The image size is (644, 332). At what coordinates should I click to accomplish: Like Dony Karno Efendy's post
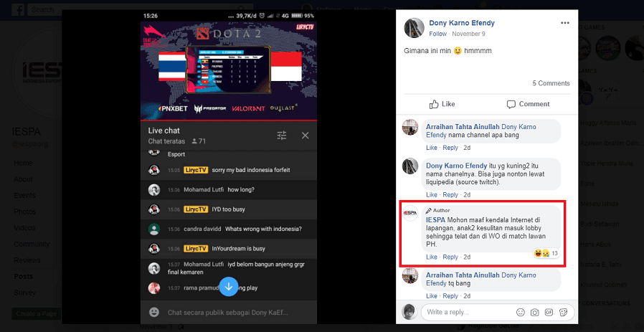pos(442,105)
